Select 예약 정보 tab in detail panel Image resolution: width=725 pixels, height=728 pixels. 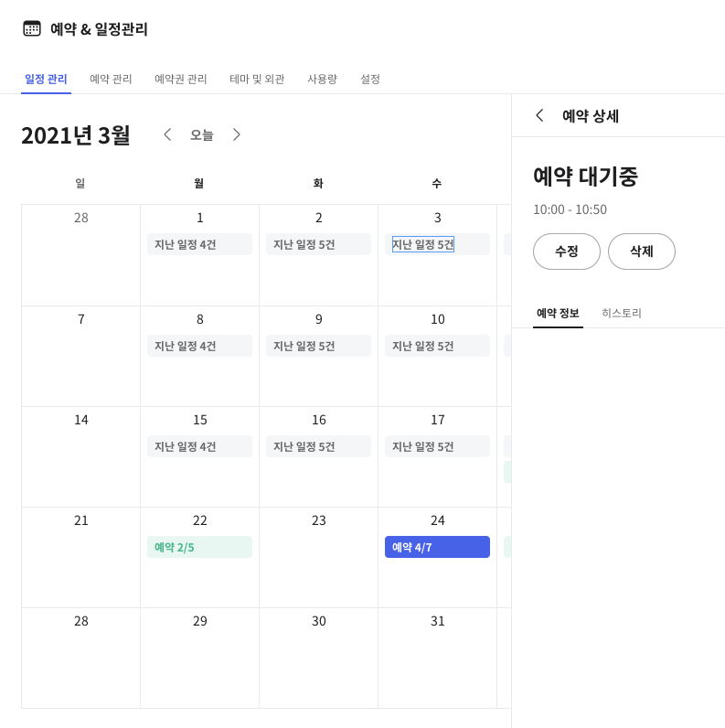tap(558, 313)
